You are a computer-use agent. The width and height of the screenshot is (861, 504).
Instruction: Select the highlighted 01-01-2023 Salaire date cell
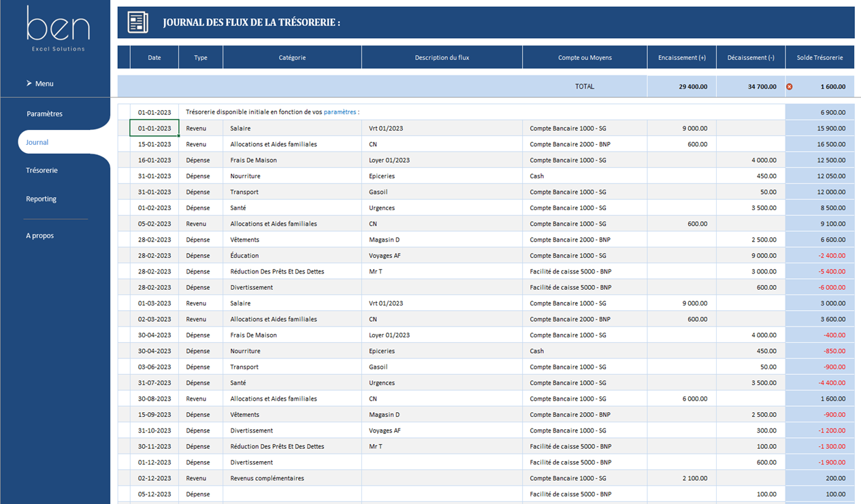(x=155, y=128)
